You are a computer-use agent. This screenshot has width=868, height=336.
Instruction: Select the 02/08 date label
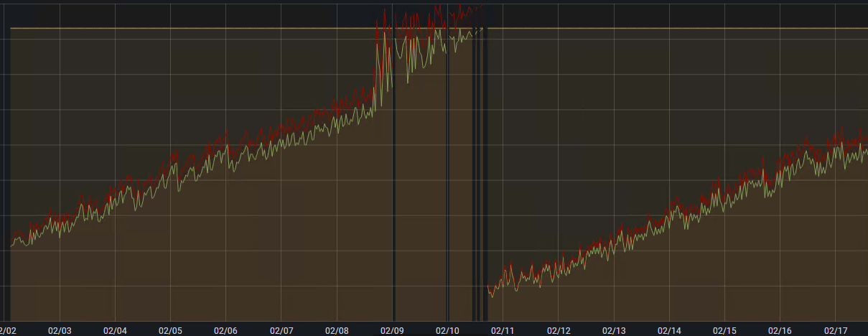pos(337,330)
